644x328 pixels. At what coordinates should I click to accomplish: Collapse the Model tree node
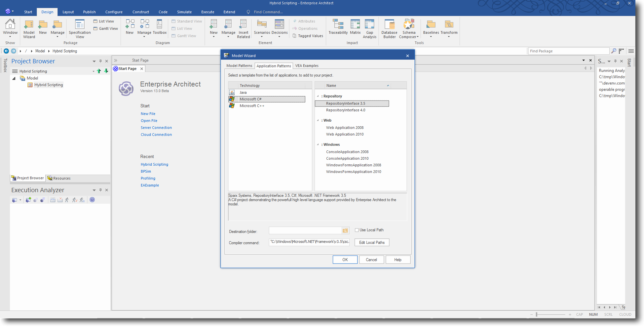pyautogui.click(x=14, y=78)
